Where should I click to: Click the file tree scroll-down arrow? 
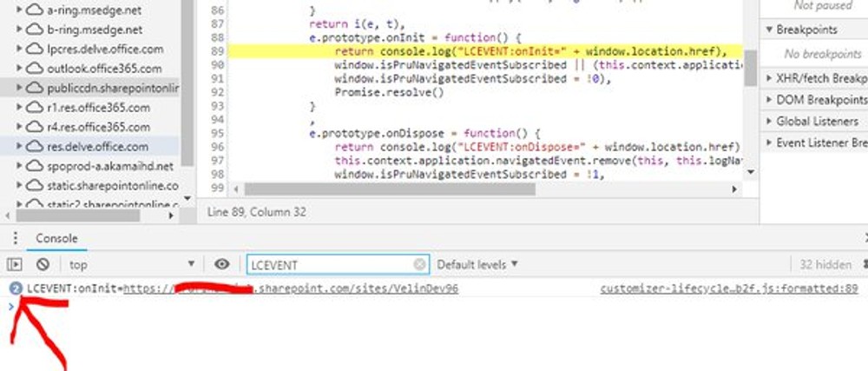(187, 198)
